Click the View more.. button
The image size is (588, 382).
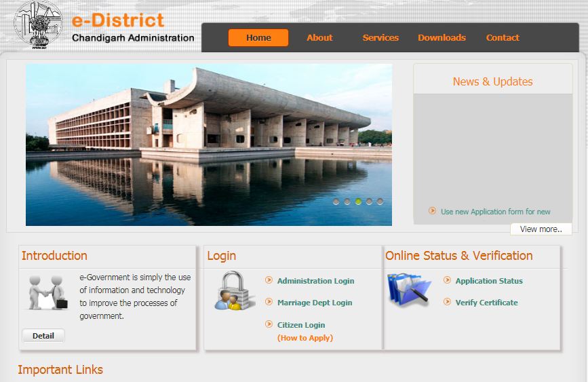click(x=541, y=229)
